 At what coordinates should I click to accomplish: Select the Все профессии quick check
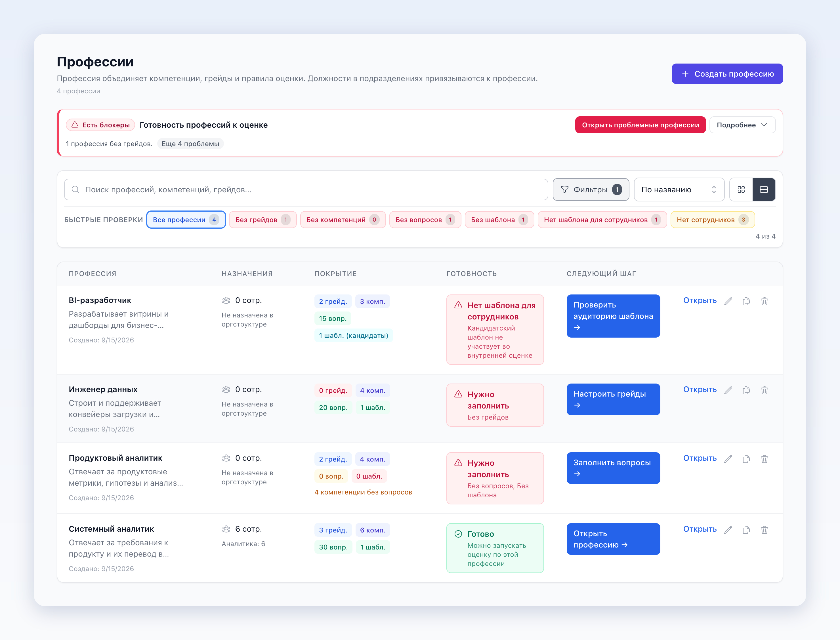186,219
